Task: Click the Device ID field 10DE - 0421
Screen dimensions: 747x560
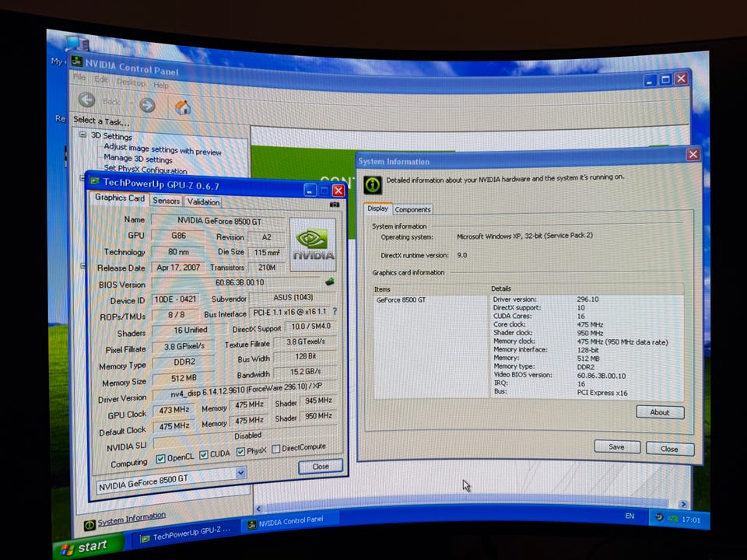Action: coord(175,299)
